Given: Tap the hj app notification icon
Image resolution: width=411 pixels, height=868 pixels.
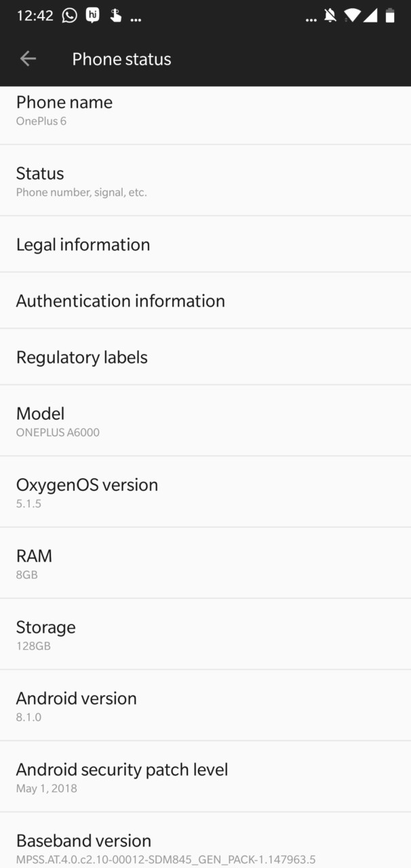Looking at the screenshot, I should pyautogui.click(x=93, y=16).
